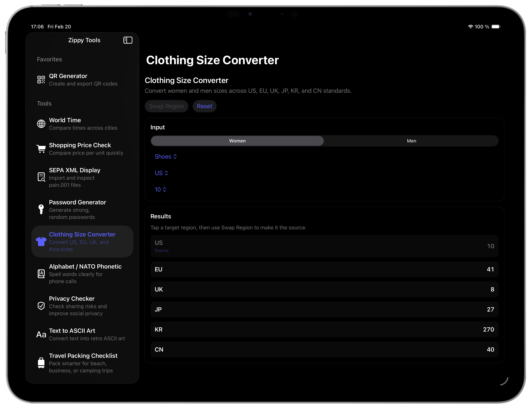Click the SEPA XML Display document icon
Viewport: 532px width, 408px height.
pyautogui.click(x=41, y=177)
